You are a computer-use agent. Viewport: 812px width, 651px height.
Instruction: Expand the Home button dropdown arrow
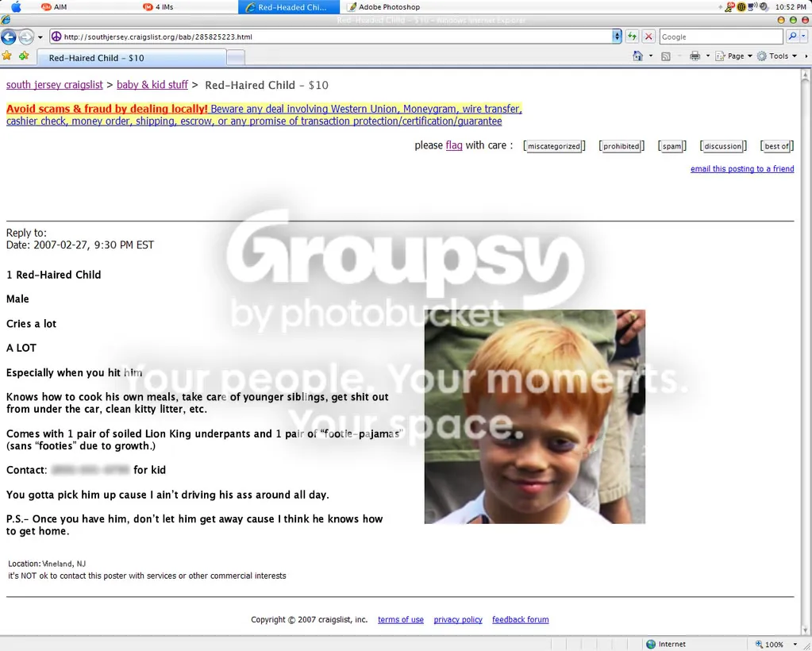(650, 56)
